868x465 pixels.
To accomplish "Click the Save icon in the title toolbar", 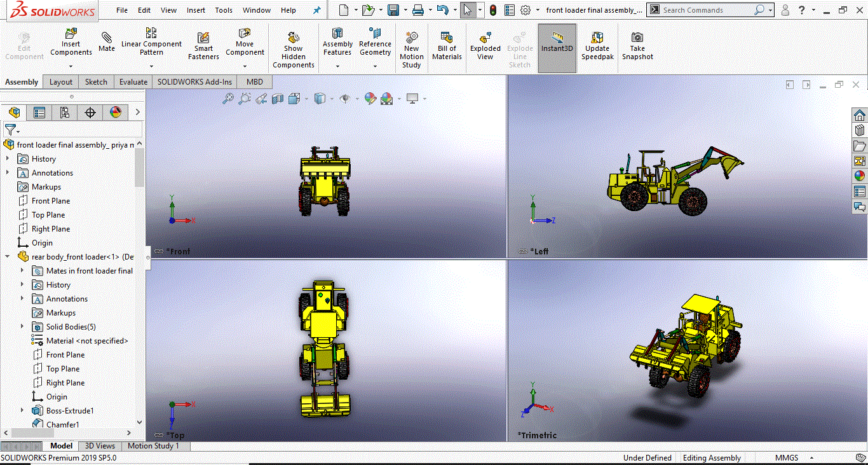I will click(x=393, y=10).
